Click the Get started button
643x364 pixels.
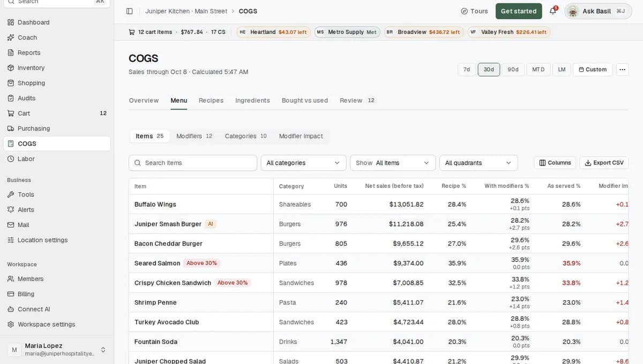point(519,11)
